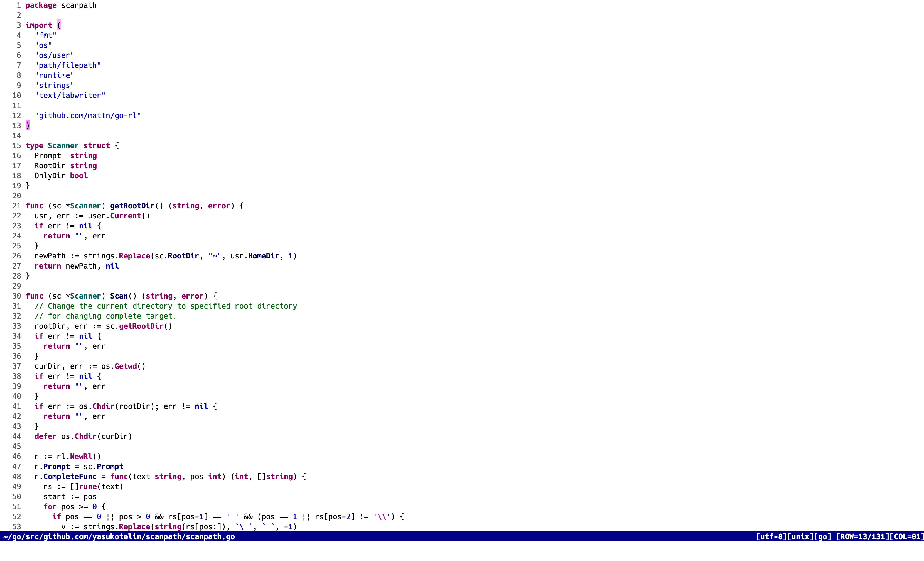Click the usr.HomeDir reference on line 26
This screenshot has width=924, height=561.
point(255,256)
